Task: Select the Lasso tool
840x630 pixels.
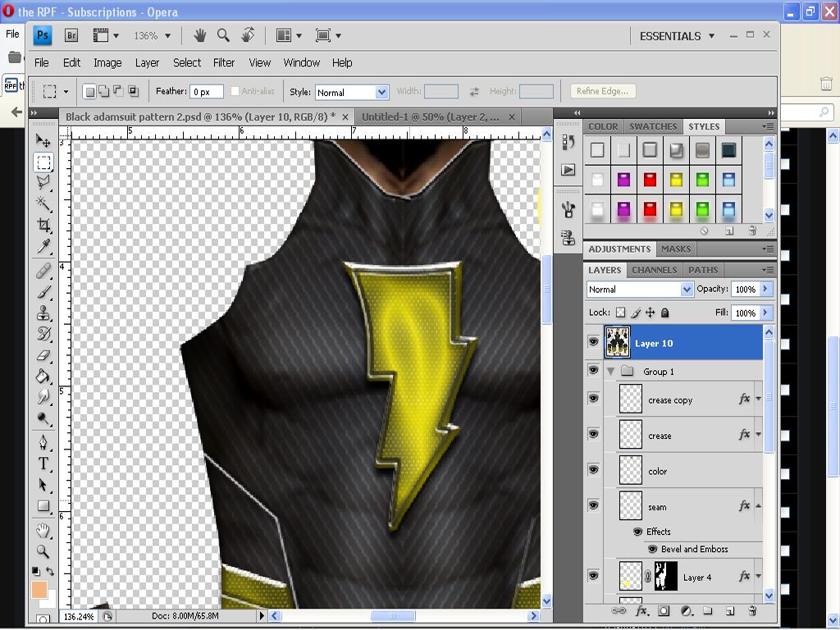Action: click(x=43, y=183)
